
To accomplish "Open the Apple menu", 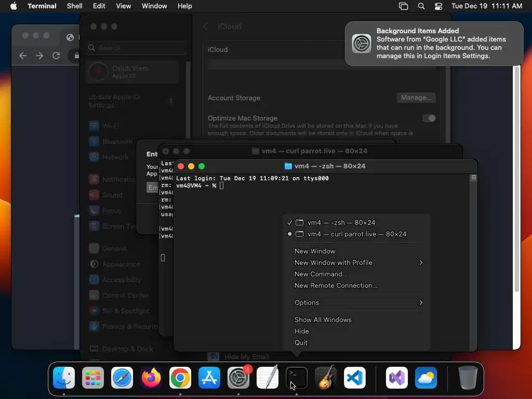I will [x=14, y=6].
